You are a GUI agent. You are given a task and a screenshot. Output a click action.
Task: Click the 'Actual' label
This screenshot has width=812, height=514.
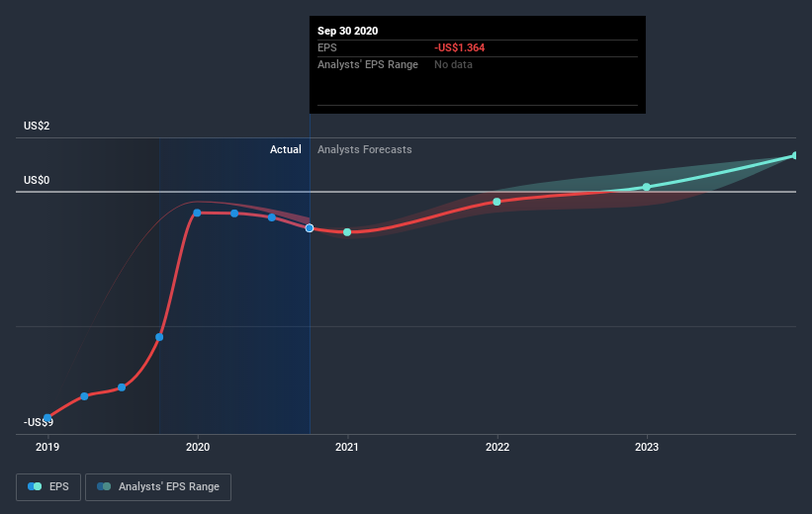286,149
